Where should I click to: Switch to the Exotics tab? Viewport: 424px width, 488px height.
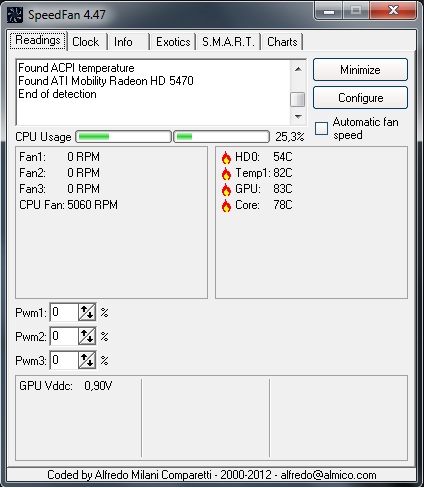173,42
